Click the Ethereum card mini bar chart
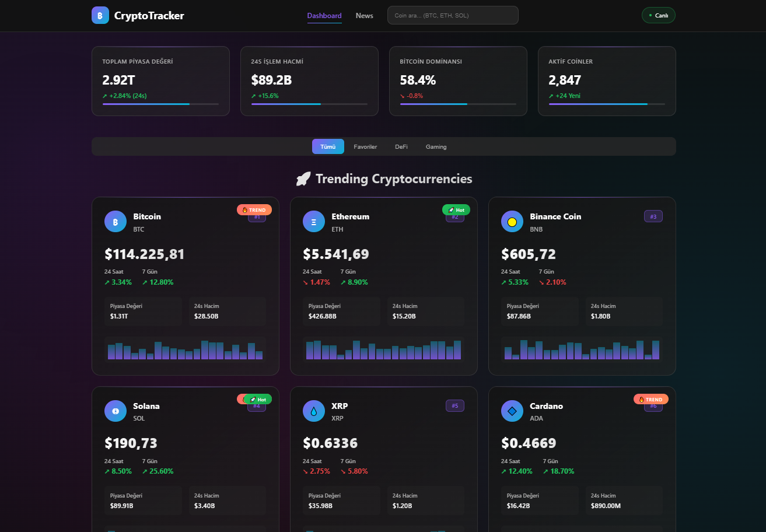The width and height of the screenshot is (766, 532). pos(384,350)
